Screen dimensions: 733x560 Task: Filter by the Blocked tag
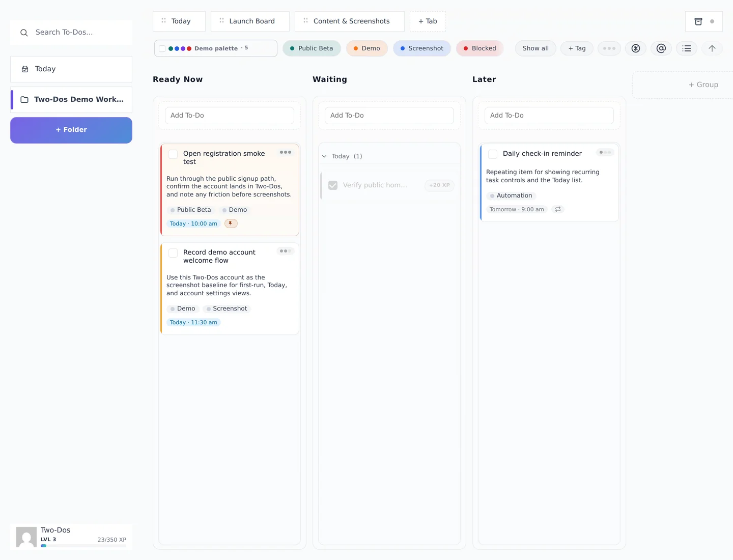point(480,48)
